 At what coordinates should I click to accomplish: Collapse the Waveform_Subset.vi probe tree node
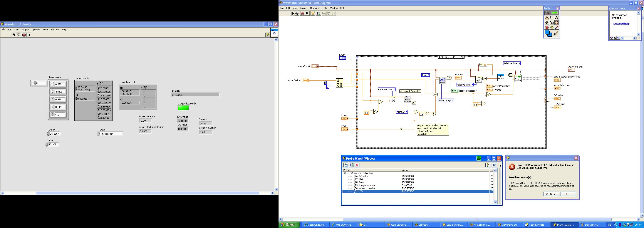pos(344,173)
